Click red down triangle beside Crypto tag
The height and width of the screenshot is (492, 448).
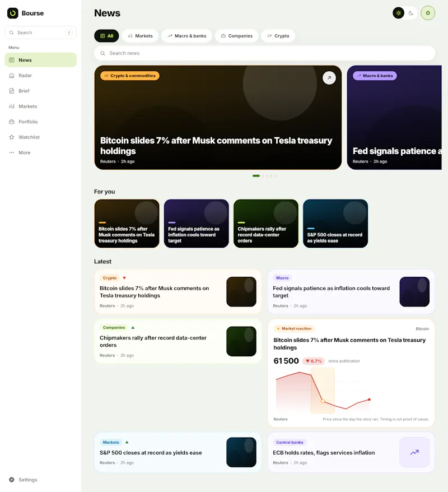pos(124,278)
